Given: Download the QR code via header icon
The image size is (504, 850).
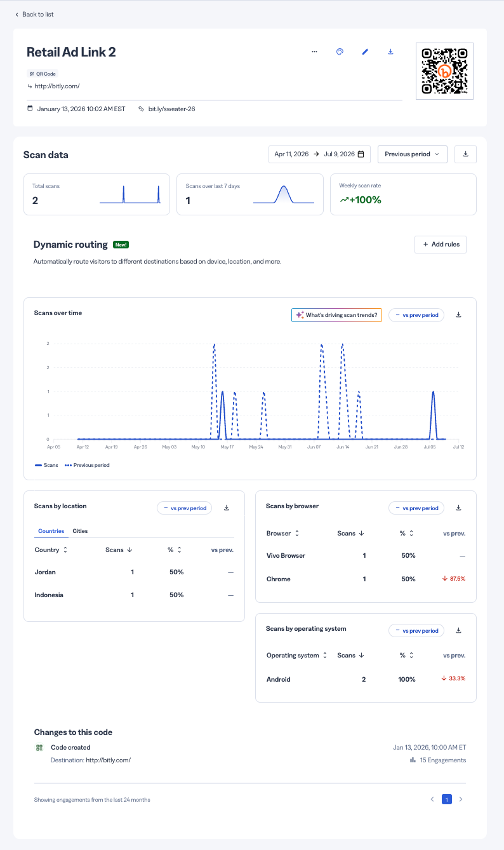Looking at the screenshot, I should pyautogui.click(x=390, y=52).
